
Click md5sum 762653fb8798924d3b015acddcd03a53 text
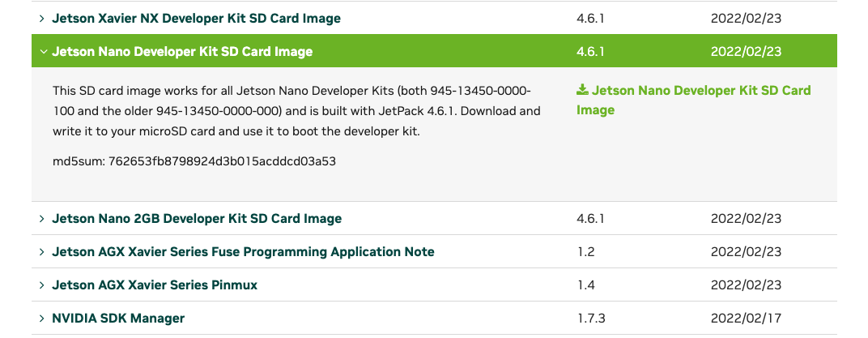(x=194, y=162)
